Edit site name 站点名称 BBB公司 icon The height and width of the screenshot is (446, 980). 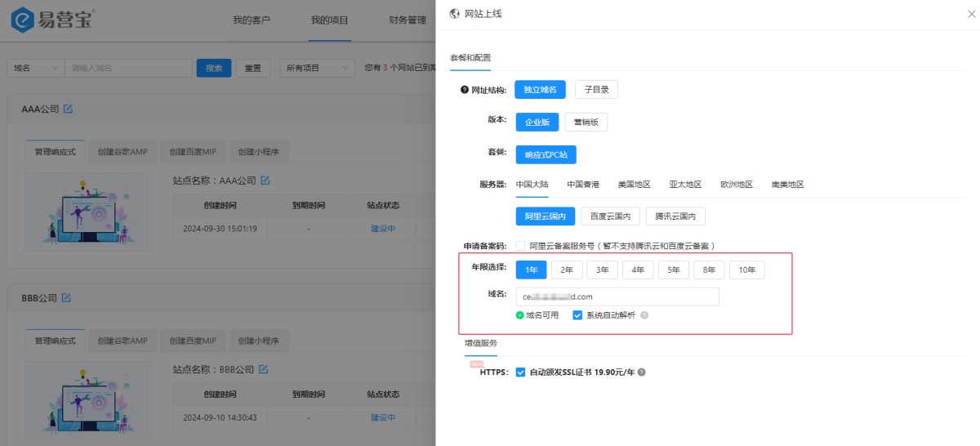click(x=264, y=369)
